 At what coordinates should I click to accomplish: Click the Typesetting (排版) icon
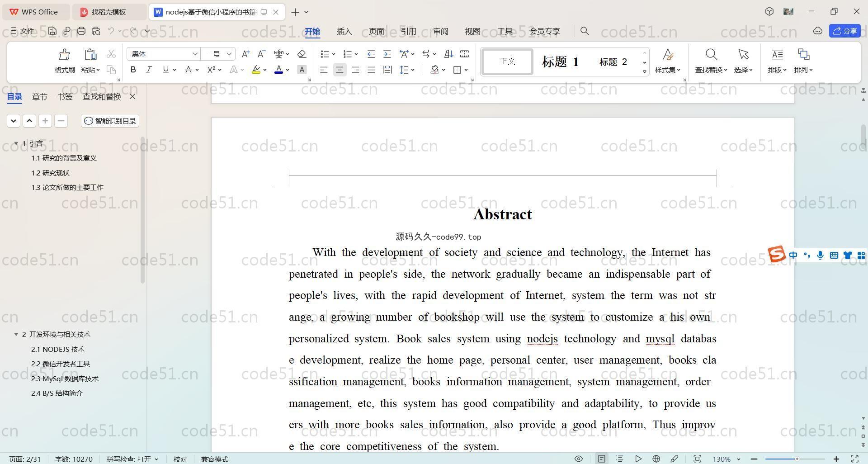(777, 55)
